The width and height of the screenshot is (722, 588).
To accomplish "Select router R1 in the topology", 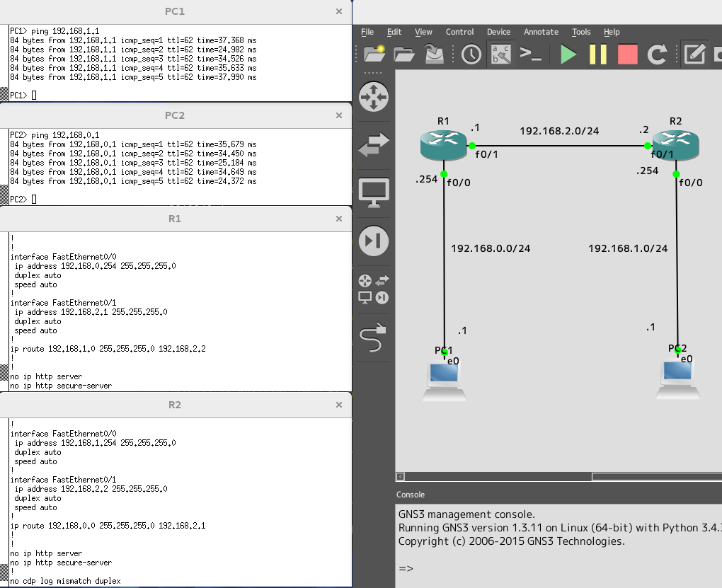I will pos(443,145).
